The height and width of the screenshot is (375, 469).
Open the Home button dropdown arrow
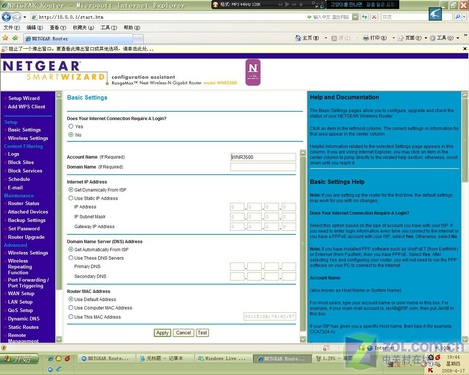tap(326, 38)
